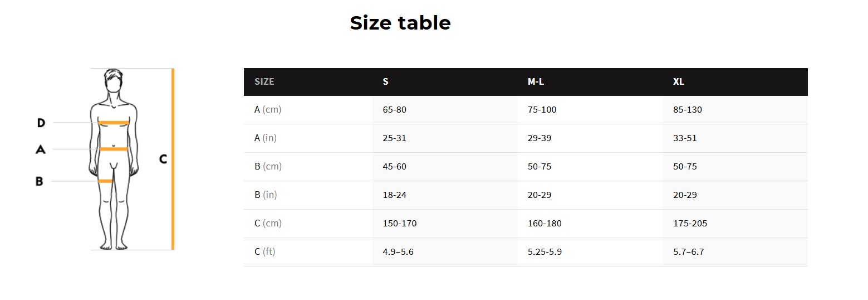Select the S size column header

385,81
